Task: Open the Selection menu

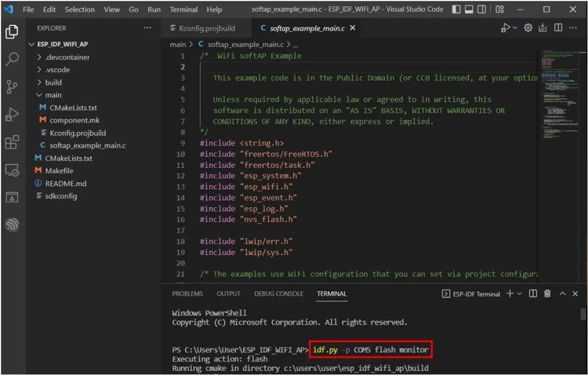Action: tap(79, 9)
